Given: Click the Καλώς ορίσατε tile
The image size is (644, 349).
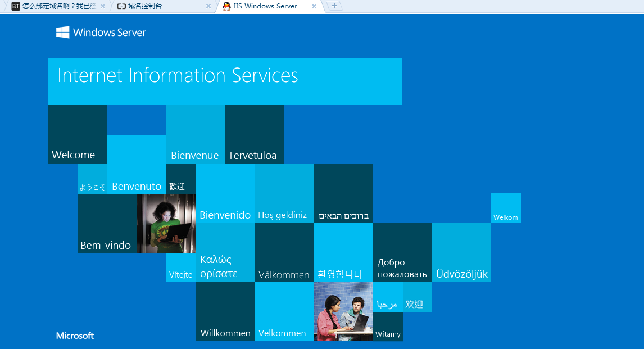Looking at the screenshot, I should (x=225, y=253).
